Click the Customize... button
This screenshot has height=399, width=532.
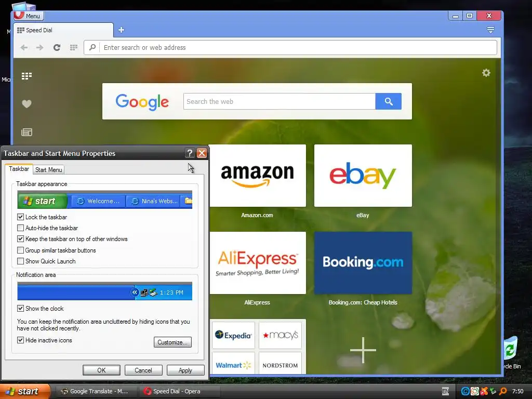point(172,342)
